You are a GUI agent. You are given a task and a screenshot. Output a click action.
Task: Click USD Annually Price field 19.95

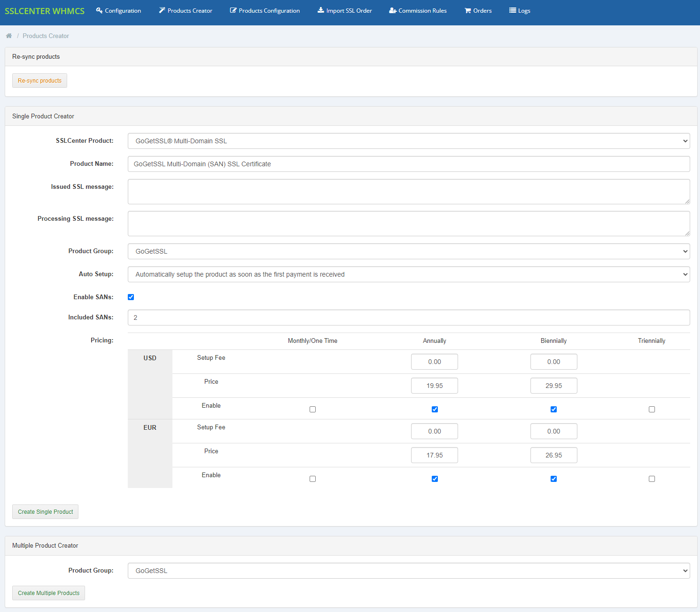pyautogui.click(x=435, y=386)
